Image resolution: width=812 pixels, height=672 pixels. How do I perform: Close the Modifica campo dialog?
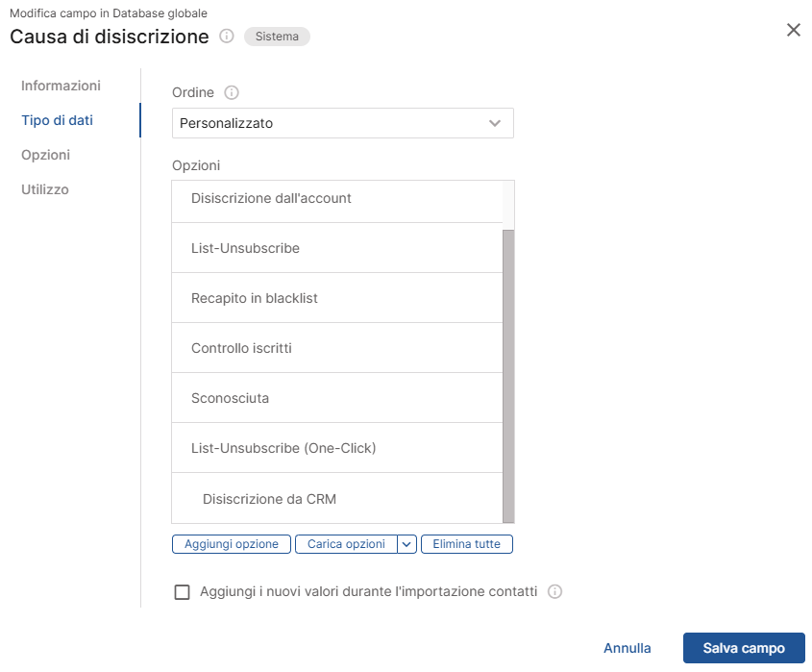[x=793, y=30]
